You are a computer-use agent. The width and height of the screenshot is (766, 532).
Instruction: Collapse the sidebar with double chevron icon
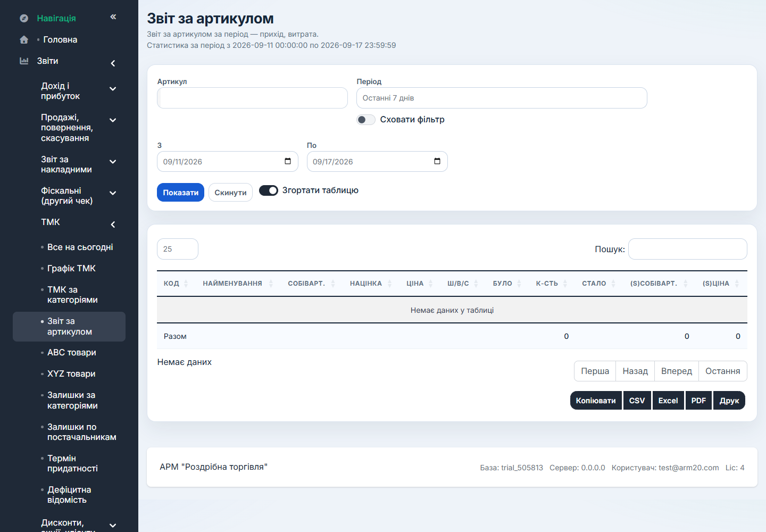point(113,17)
